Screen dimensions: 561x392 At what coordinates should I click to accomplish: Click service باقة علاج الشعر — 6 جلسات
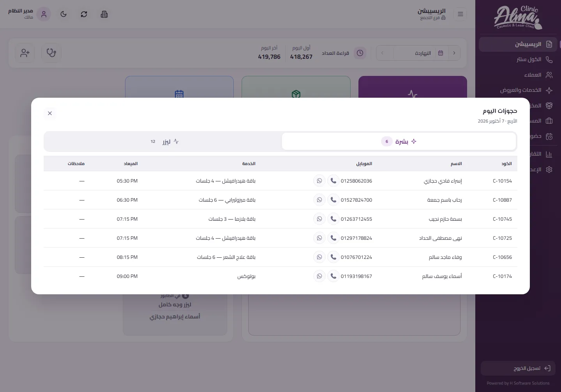click(226, 257)
